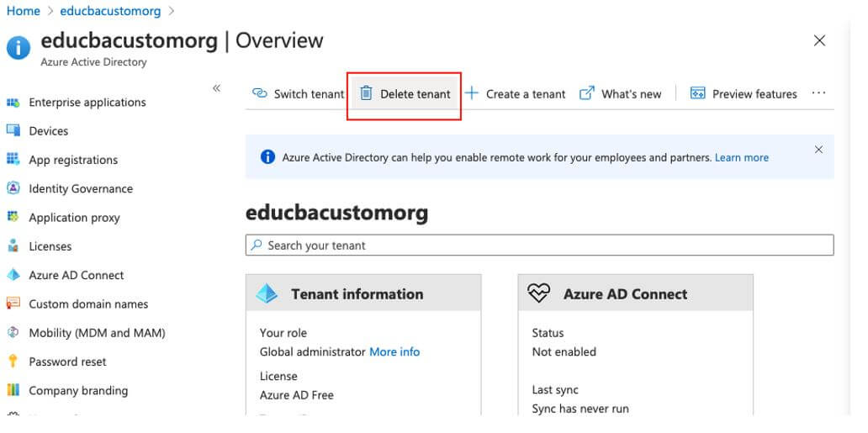Open the Learn more link in banner

click(x=741, y=157)
